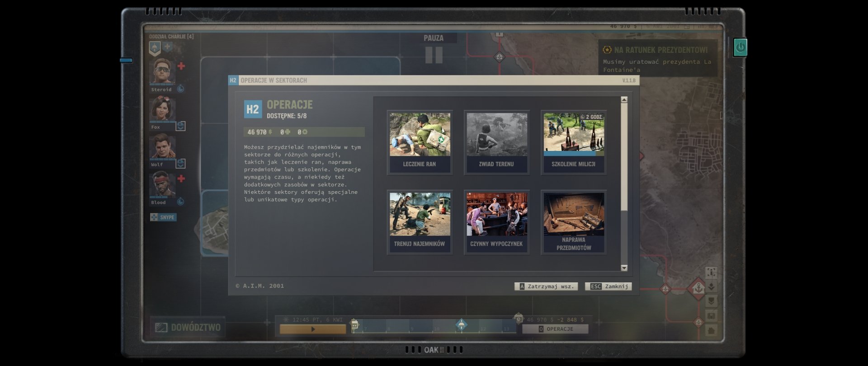Click the H2 sector badge in Operacje panel
The width and height of the screenshot is (868, 366).
253,109
